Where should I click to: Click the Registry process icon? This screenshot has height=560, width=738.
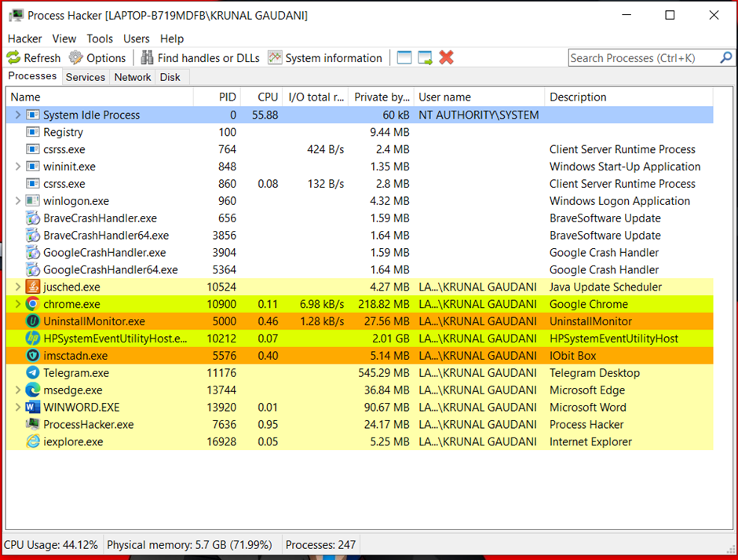pos(32,132)
